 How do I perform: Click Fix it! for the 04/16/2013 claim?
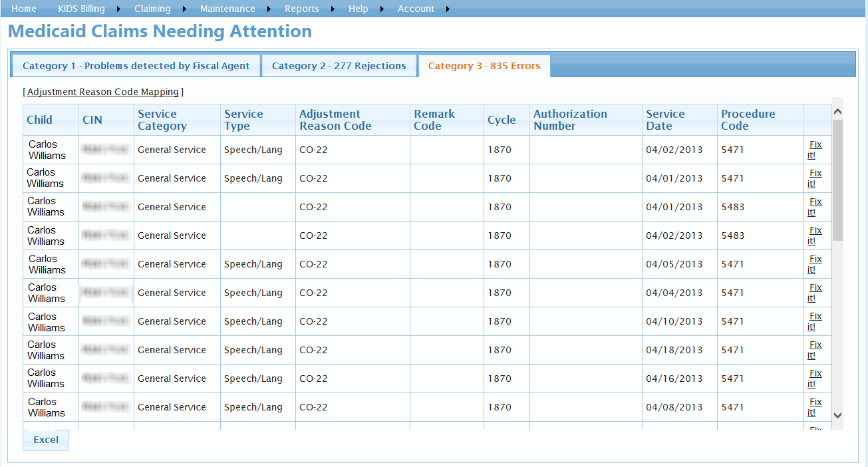[815, 379]
